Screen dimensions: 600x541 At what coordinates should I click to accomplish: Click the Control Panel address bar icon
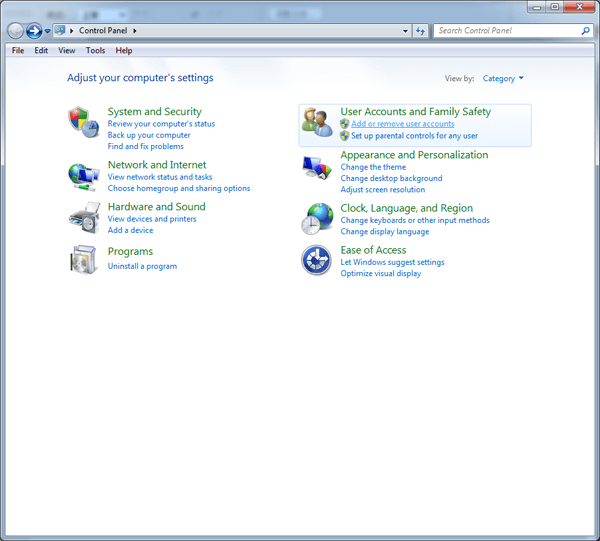pyautogui.click(x=59, y=30)
